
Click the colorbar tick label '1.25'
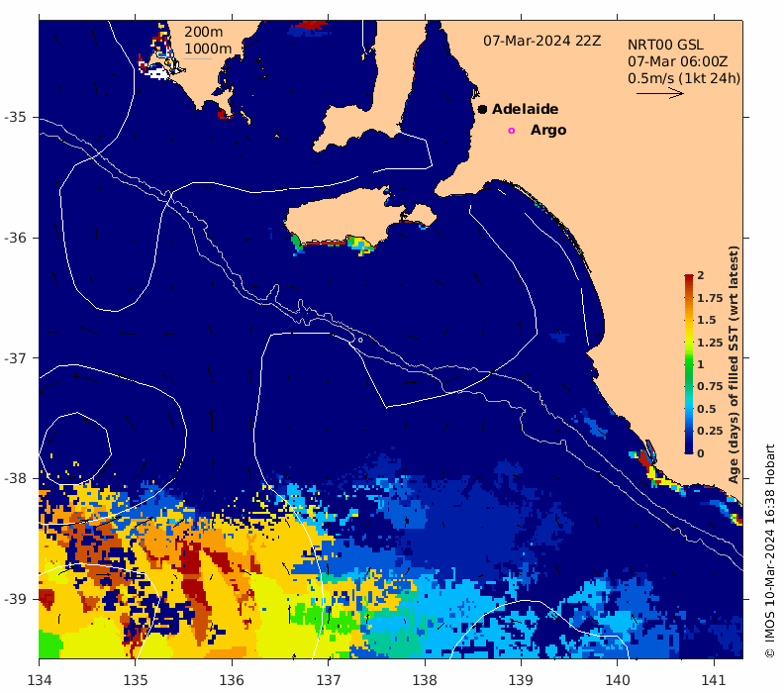pyautogui.click(x=710, y=343)
